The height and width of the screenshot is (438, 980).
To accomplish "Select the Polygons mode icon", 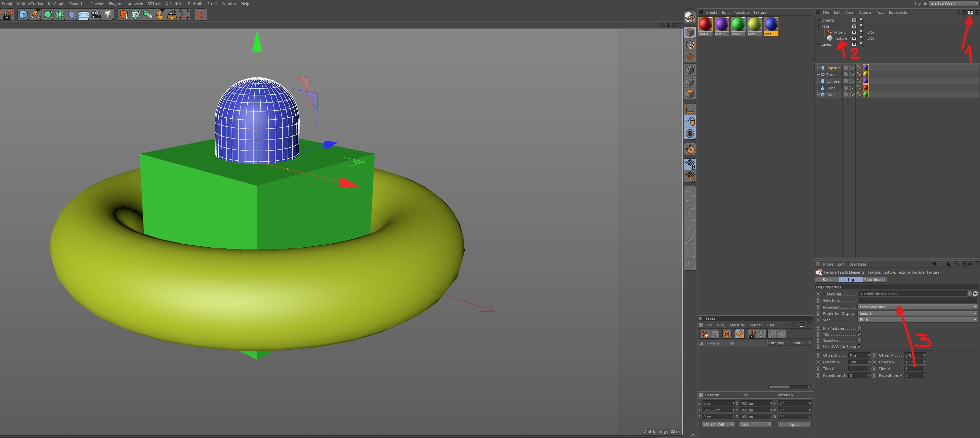I will (x=690, y=94).
